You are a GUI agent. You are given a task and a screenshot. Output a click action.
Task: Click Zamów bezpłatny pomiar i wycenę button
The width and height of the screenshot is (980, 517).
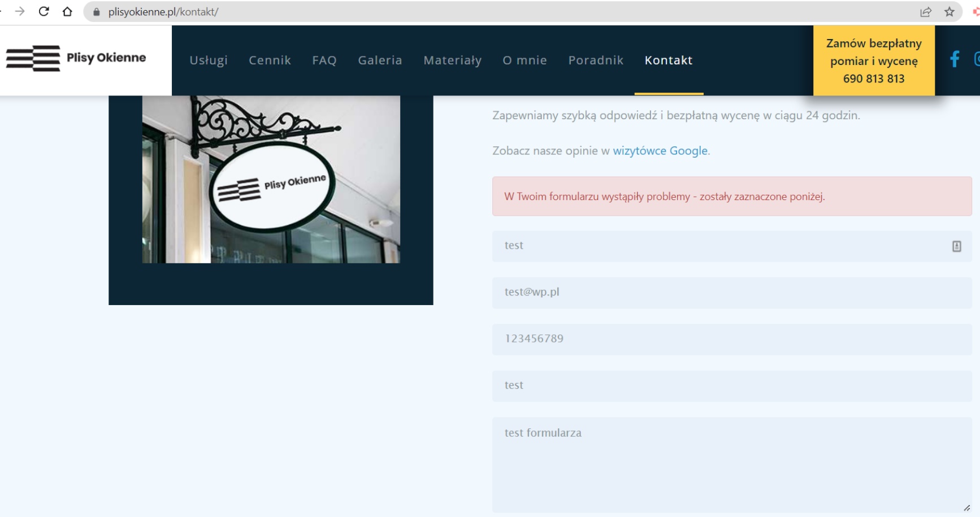874,60
